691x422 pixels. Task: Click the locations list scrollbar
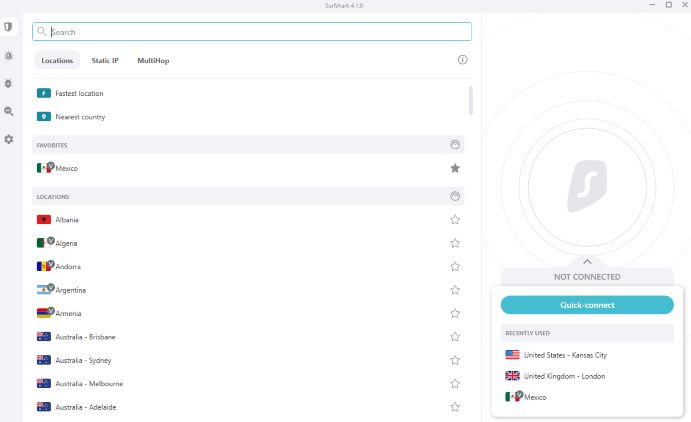click(471, 100)
